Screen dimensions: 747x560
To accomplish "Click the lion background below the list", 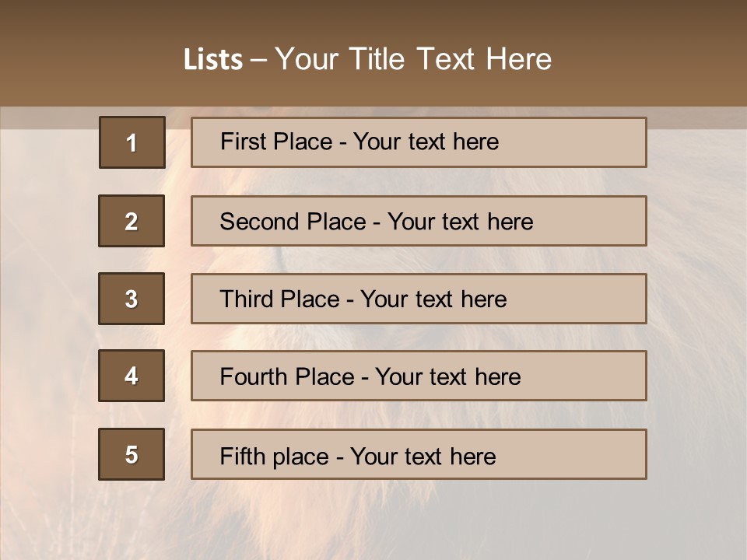I will point(373,521).
